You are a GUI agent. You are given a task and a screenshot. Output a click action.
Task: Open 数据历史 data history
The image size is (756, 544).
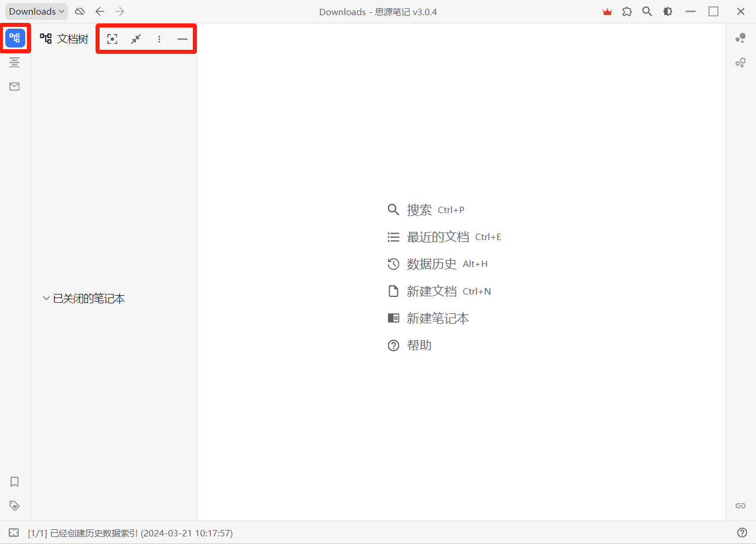(x=438, y=264)
